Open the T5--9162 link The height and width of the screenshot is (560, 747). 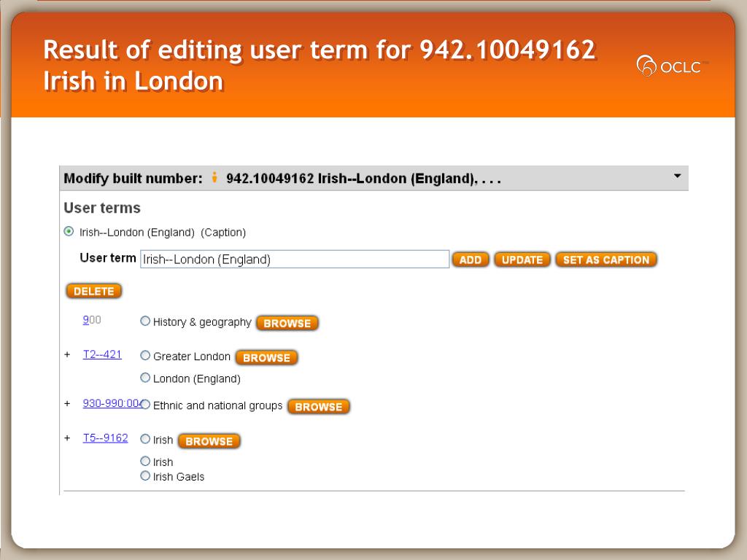point(105,437)
